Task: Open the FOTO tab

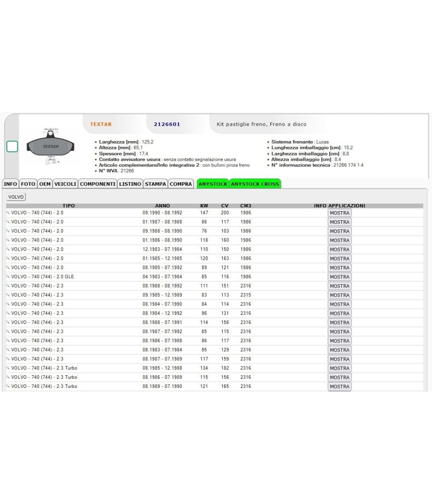Action: coord(28,184)
